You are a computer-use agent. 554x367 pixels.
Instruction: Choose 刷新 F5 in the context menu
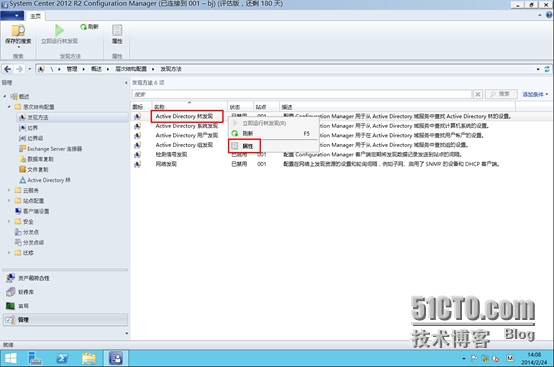274,134
